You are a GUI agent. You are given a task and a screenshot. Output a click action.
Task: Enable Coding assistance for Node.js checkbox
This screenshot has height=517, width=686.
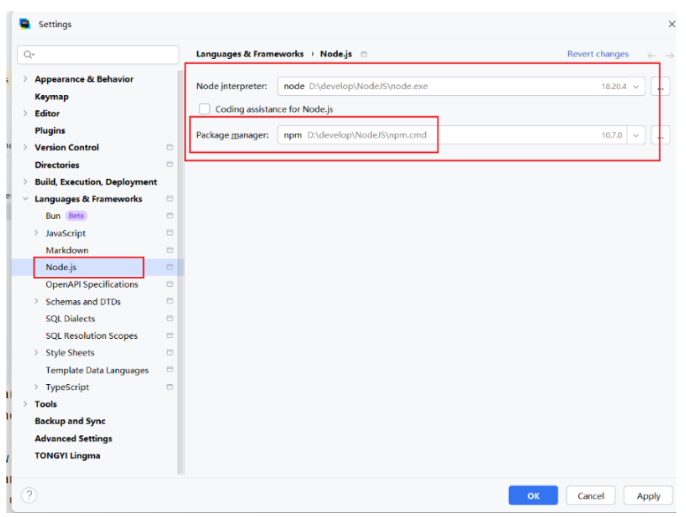(x=205, y=109)
